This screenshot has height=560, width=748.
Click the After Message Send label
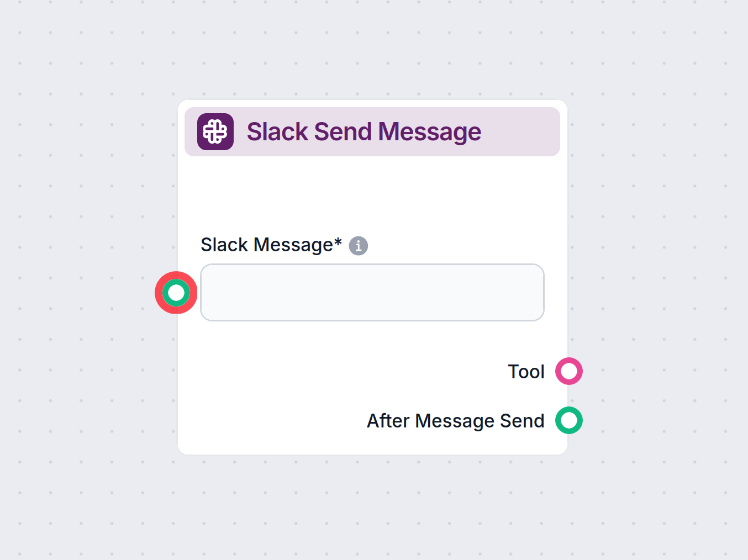coord(455,420)
